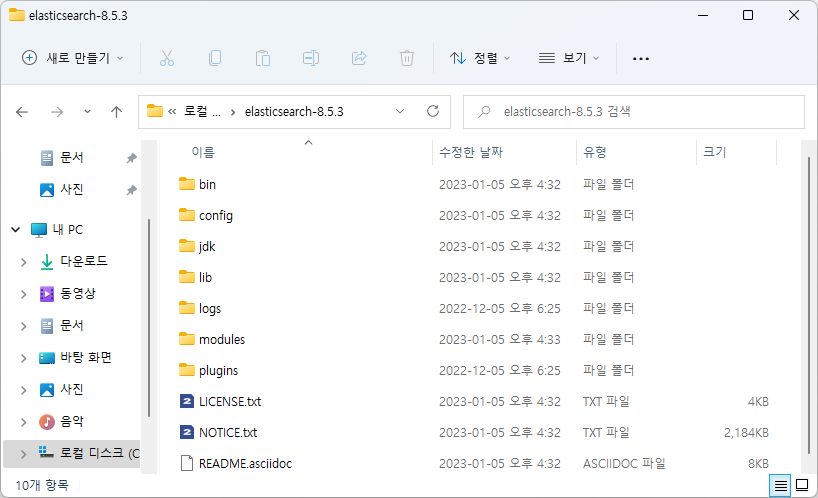Select 음악 in navigation pane
818x498 pixels.
[x=71, y=421]
